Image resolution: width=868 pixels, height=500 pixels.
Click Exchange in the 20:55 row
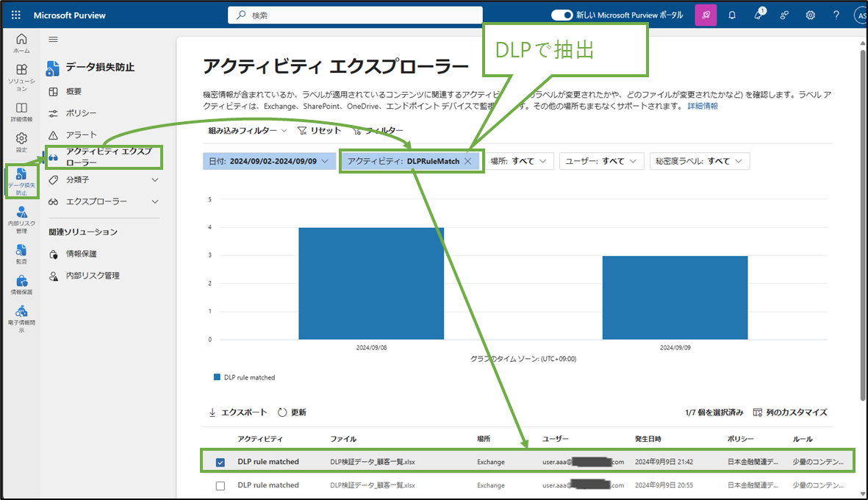[491, 485]
